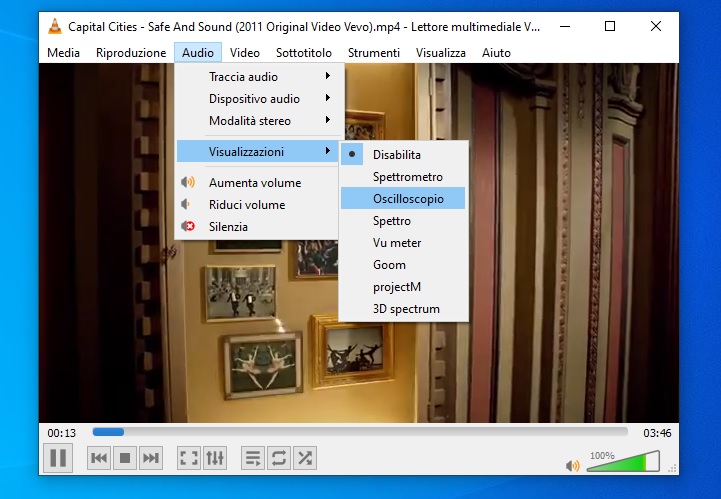Close the VLC window
The width and height of the screenshot is (721, 499).
coord(656,26)
